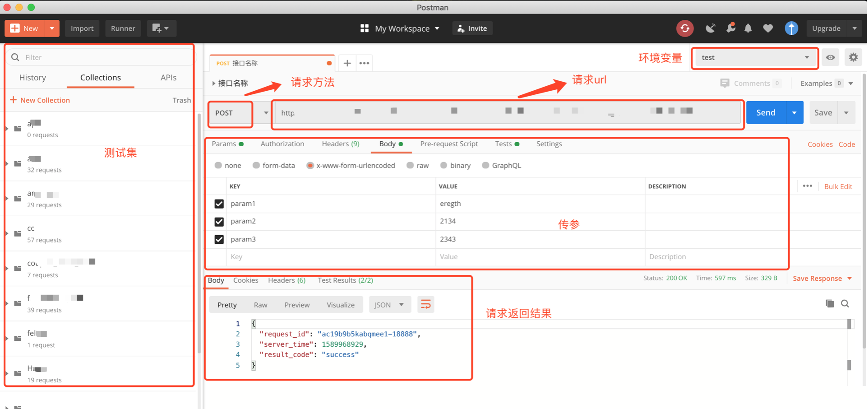Screen dimensions: 868x409
Task: Open the Upgrade dropdown arrow
Action: click(x=854, y=28)
